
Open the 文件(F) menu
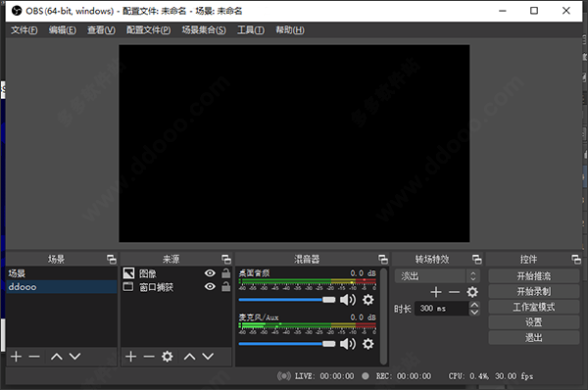click(x=24, y=30)
